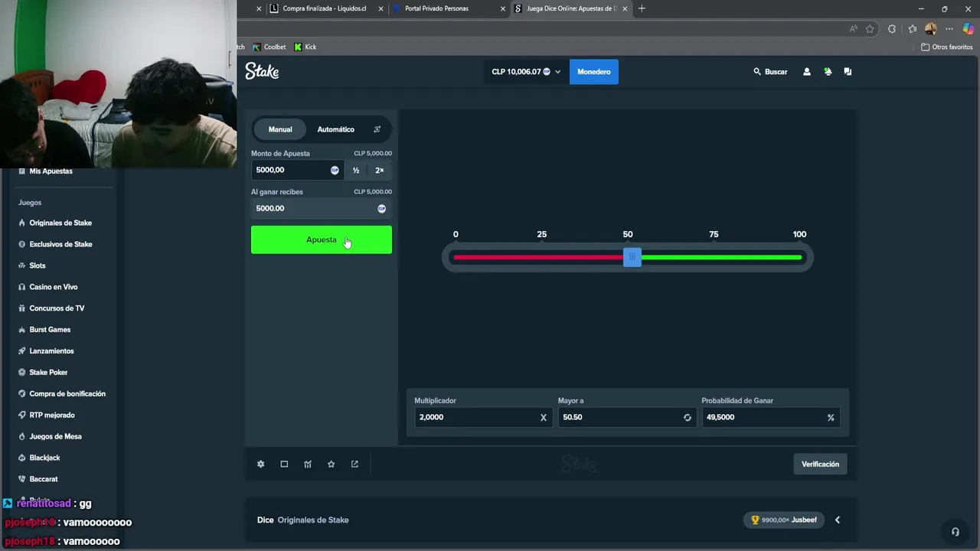
Task: Open Juegos de Mesa
Action: [55, 436]
